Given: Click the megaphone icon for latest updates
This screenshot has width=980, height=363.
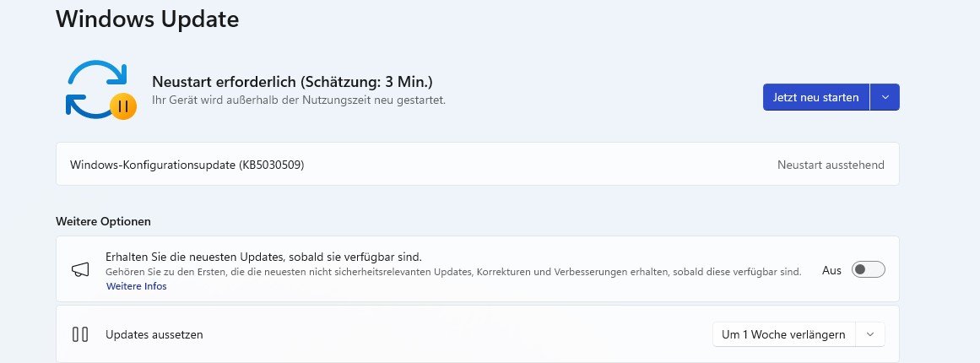Looking at the screenshot, I should pyautogui.click(x=80, y=269).
